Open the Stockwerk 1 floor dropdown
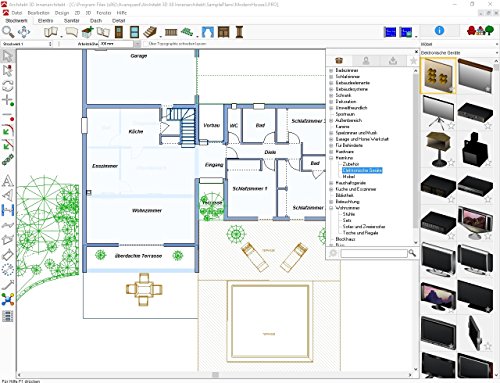 [27, 44]
